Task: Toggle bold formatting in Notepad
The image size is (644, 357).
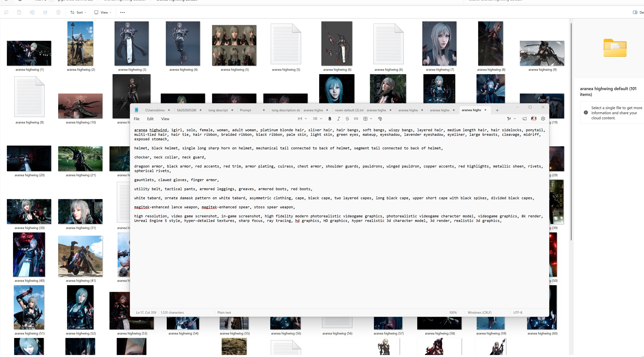Action: click(x=330, y=119)
